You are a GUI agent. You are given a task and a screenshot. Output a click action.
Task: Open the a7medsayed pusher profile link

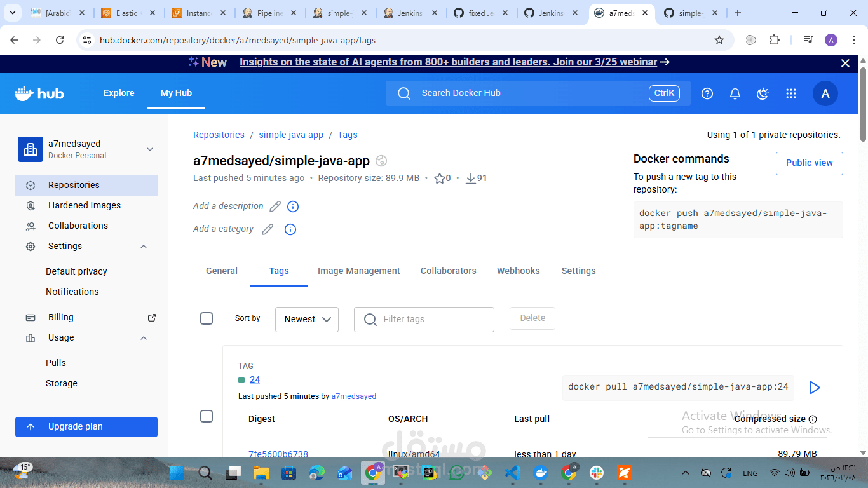(354, 396)
